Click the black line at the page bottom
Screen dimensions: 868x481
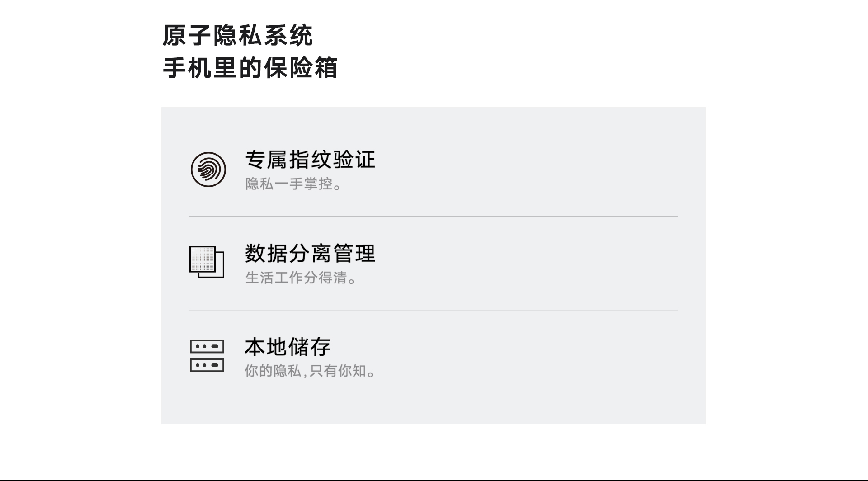(434, 480)
